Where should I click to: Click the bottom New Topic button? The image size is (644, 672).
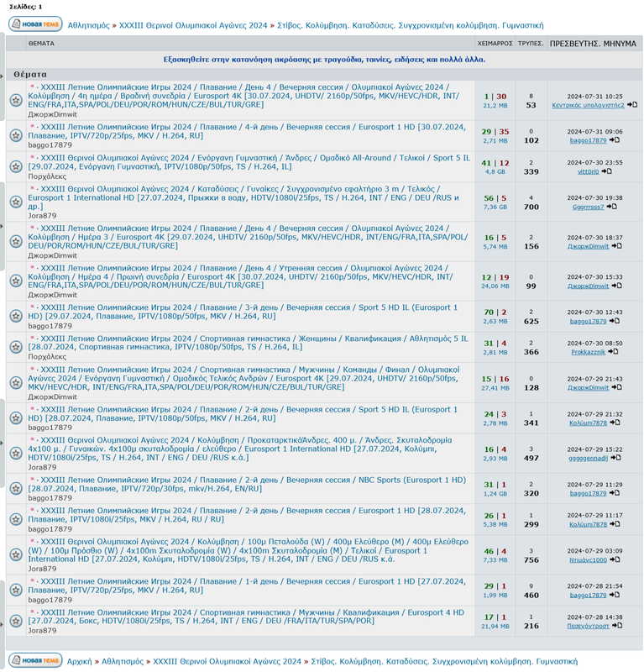tap(35, 660)
